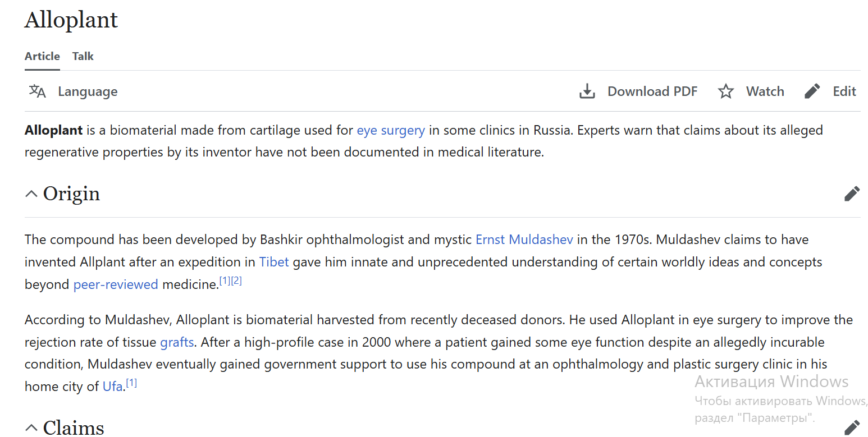
Task: Open the Ernst Muldashev link
Action: [x=524, y=240]
